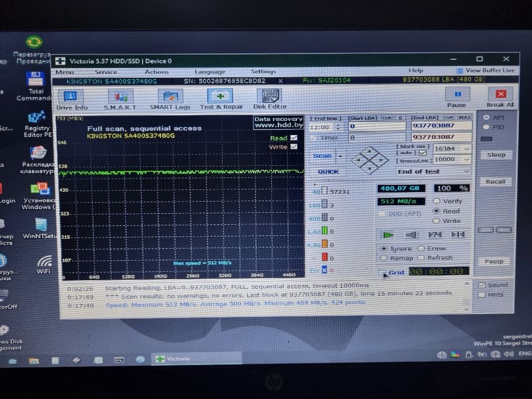532x399 pixels.
Task: Toggle the Write graph checkbox
Action: click(x=294, y=146)
